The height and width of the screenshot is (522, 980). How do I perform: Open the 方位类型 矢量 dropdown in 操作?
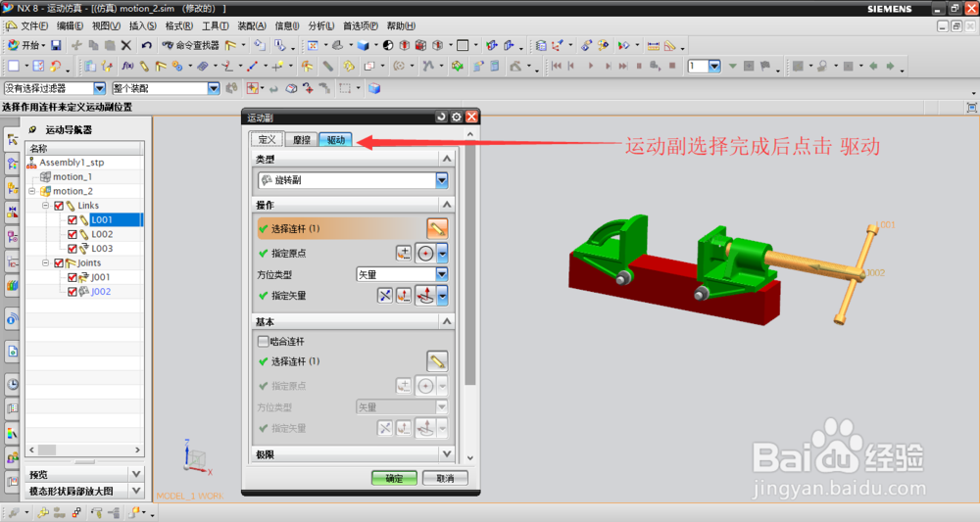pyautogui.click(x=442, y=274)
